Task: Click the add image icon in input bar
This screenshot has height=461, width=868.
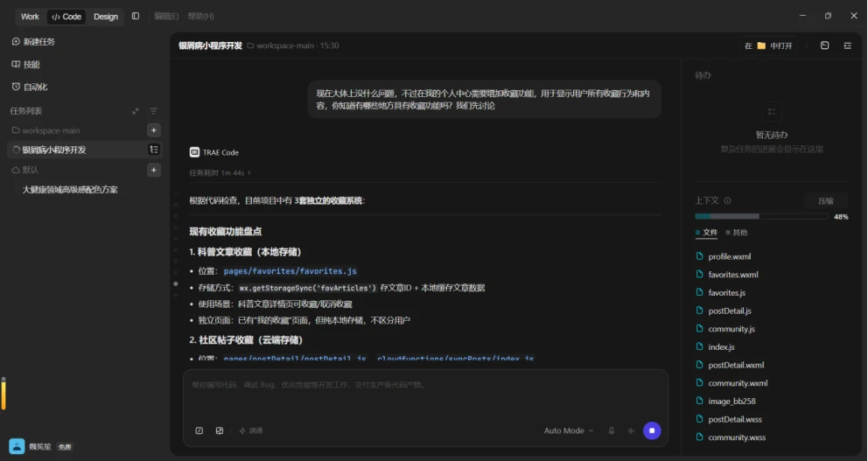Action: pos(220,430)
